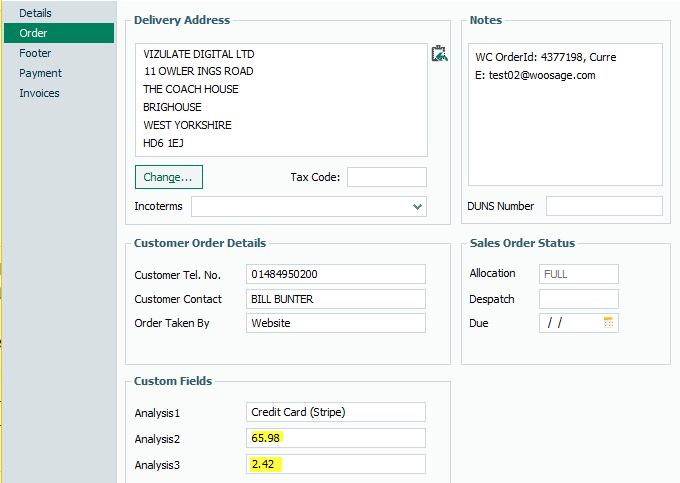Go to the Payment tab
The width and height of the screenshot is (680, 483).
coord(40,73)
